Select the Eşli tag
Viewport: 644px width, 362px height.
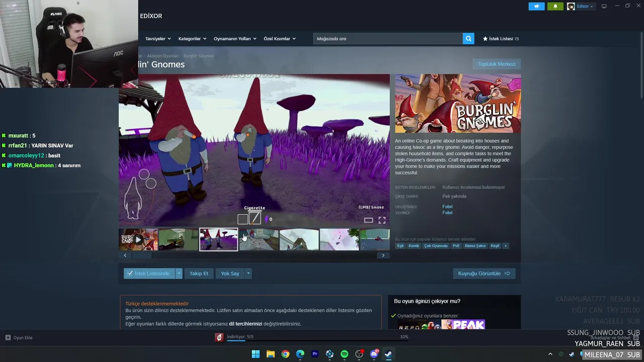pyautogui.click(x=400, y=246)
